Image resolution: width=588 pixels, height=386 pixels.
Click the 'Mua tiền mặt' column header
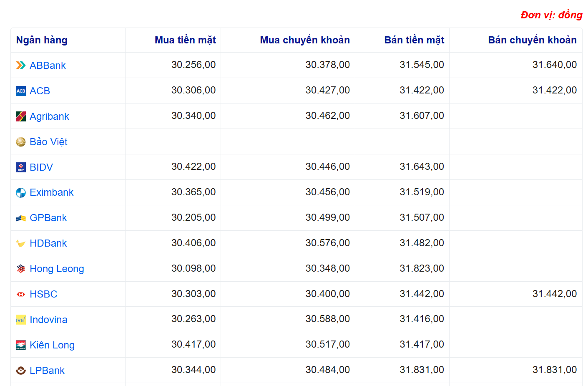coord(185,40)
